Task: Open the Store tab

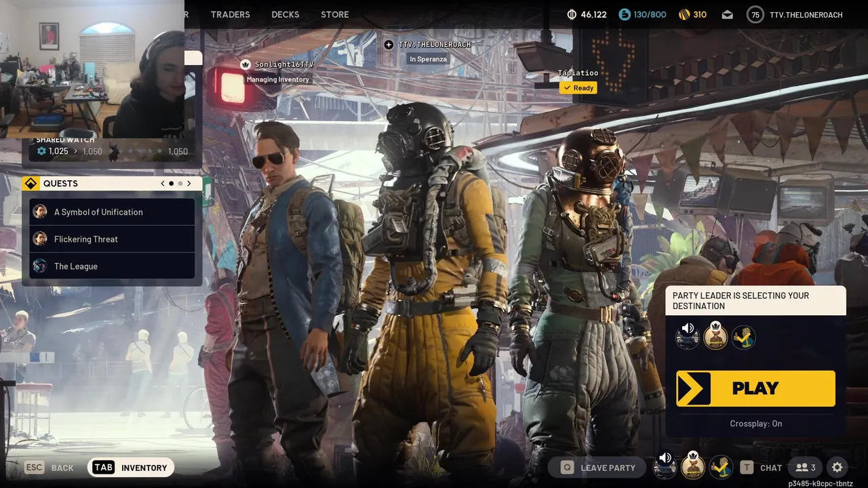Action: tap(335, 14)
